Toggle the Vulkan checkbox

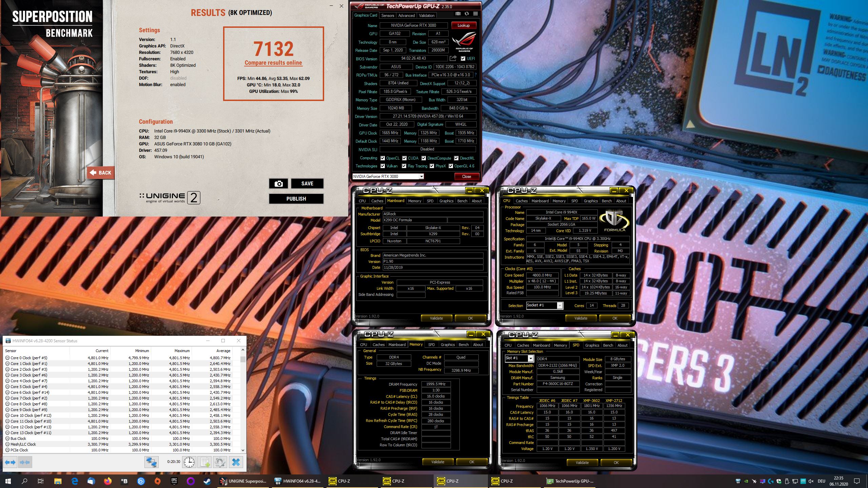point(382,166)
